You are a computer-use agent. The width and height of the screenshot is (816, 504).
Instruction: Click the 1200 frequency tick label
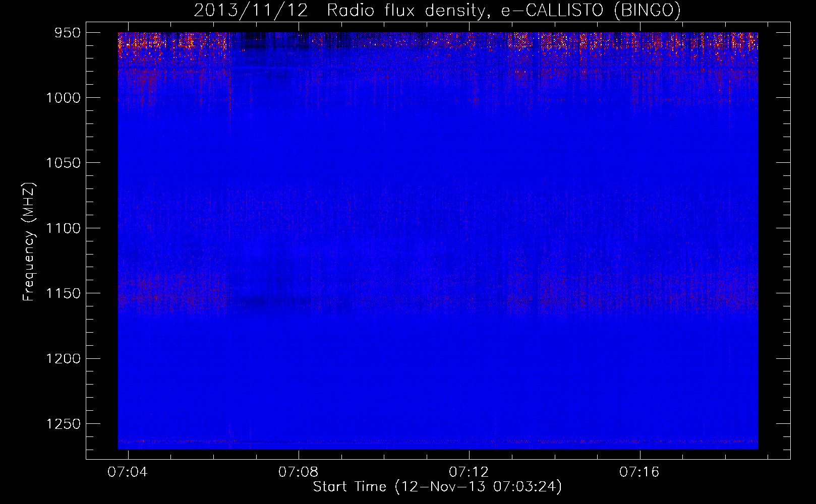pyautogui.click(x=64, y=358)
